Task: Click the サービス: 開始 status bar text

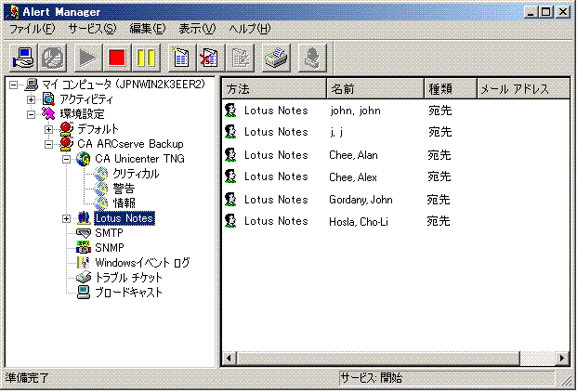Action: click(x=372, y=378)
